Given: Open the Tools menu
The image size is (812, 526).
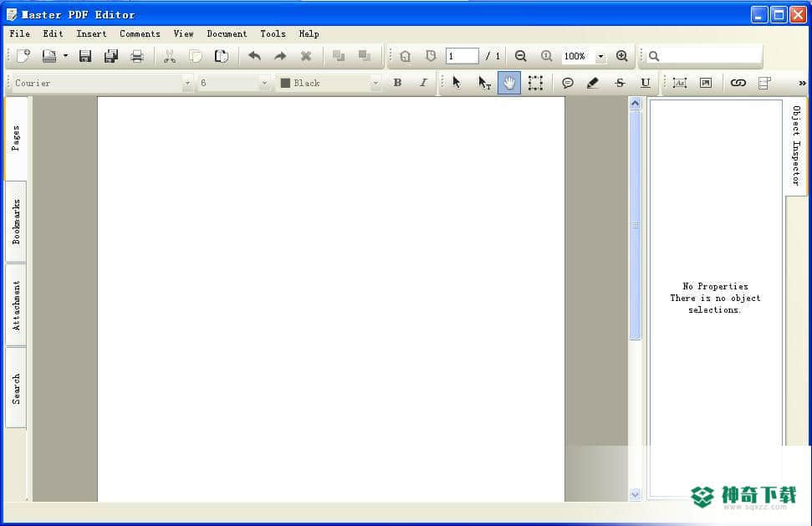Looking at the screenshot, I should [x=273, y=33].
